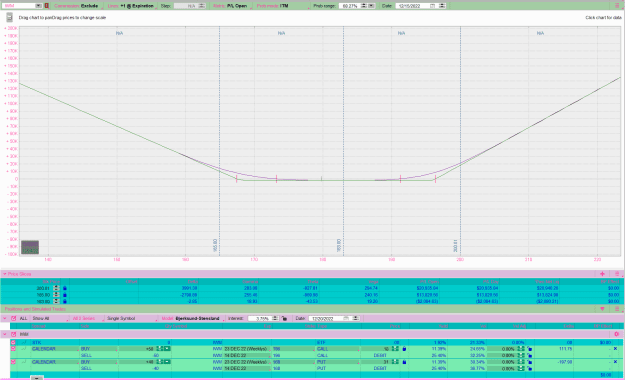Toggle lock on the 183.80 price slice

(x=65, y=301)
